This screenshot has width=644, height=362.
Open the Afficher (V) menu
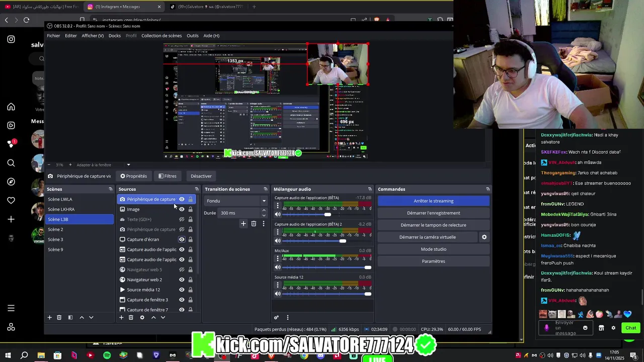pos(93,36)
